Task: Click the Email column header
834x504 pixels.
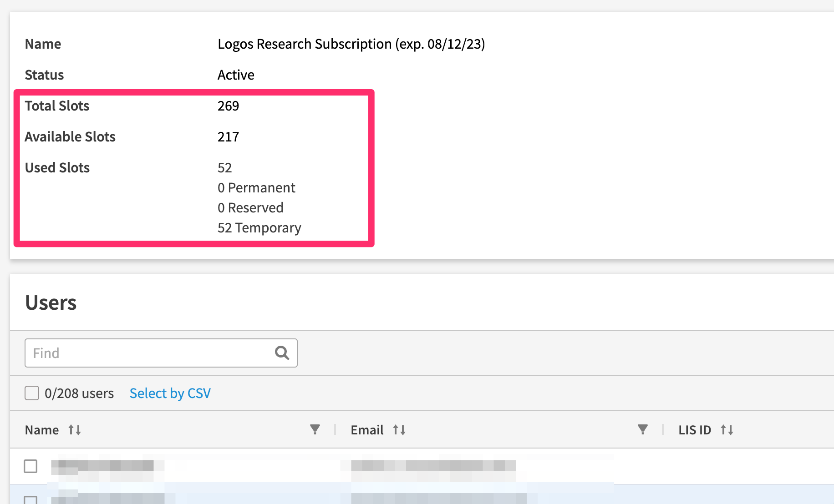Action: tap(367, 430)
